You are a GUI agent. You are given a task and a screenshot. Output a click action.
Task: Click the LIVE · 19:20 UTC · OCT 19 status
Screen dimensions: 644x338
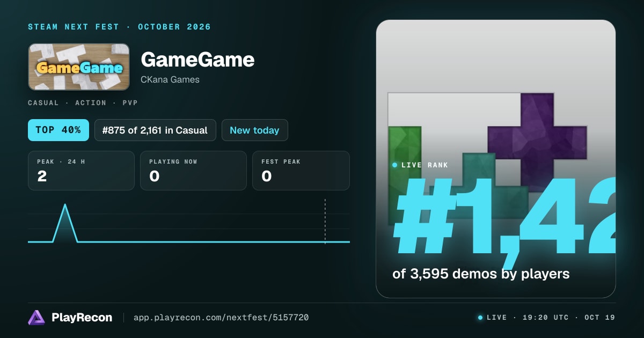546,318
